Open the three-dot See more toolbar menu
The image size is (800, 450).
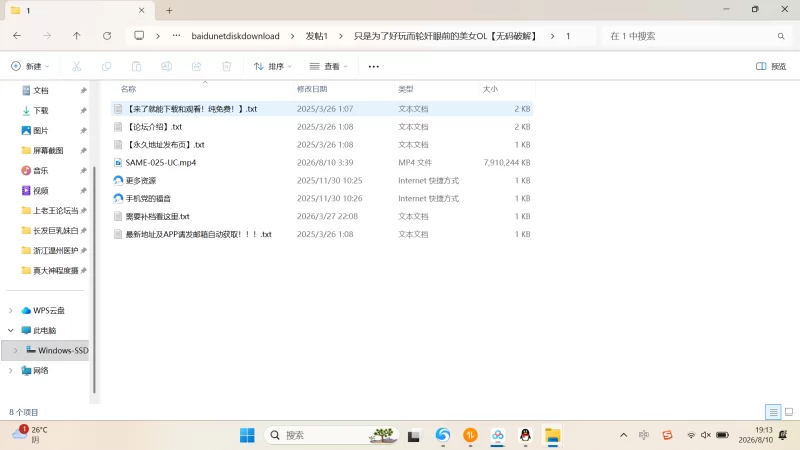click(x=373, y=66)
